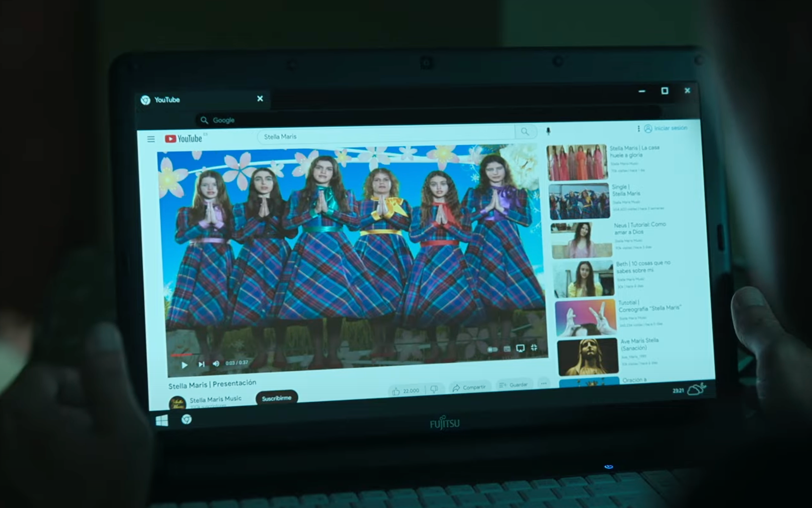Play the Stella Maris video

pyautogui.click(x=184, y=364)
